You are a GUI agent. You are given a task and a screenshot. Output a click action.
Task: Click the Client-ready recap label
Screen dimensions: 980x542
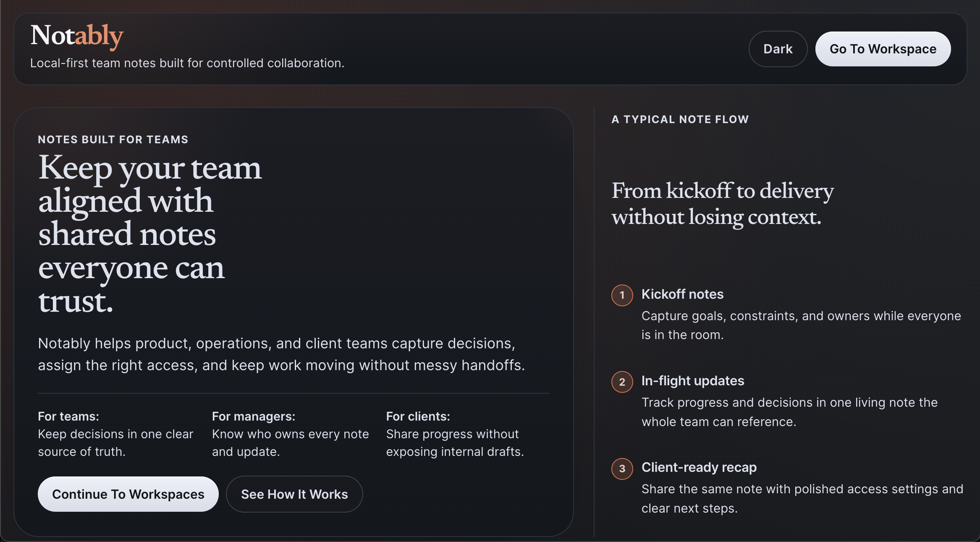pos(699,468)
